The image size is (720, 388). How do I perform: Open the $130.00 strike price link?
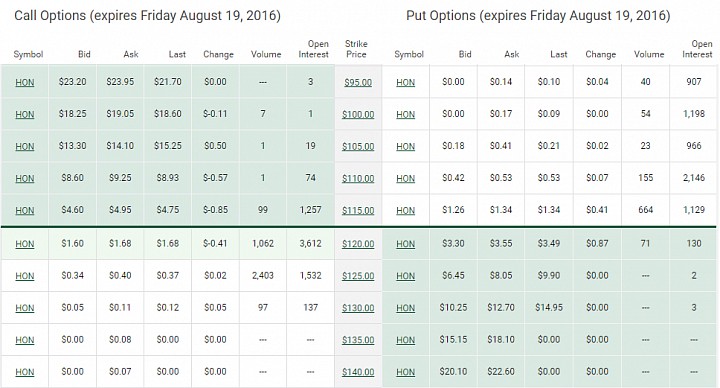pos(358,308)
